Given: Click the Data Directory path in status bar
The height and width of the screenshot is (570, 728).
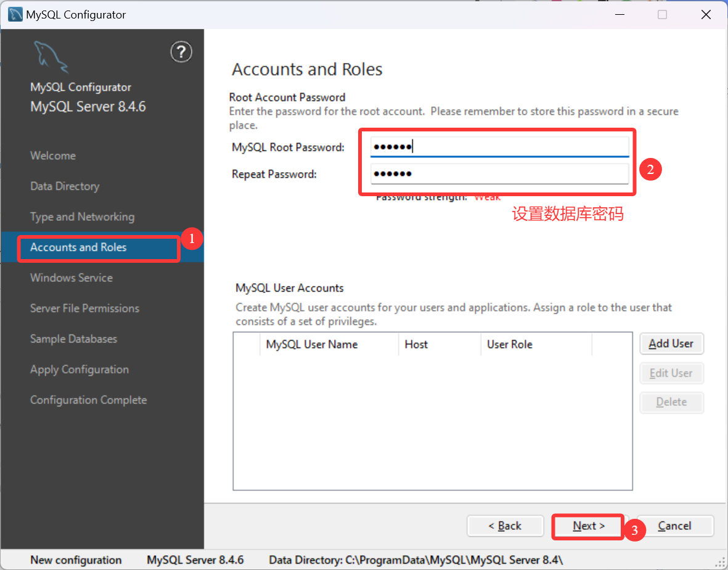Looking at the screenshot, I should pyautogui.click(x=415, y=560).
